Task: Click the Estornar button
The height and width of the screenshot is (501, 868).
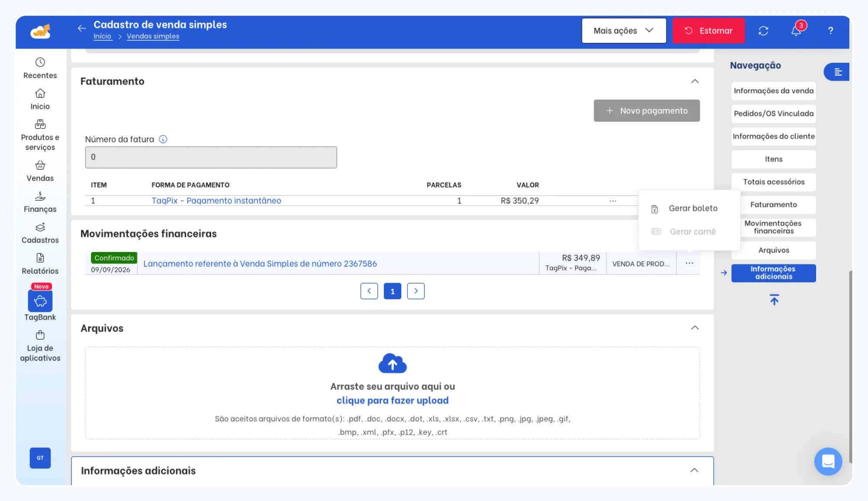Action: click(708, 30)
